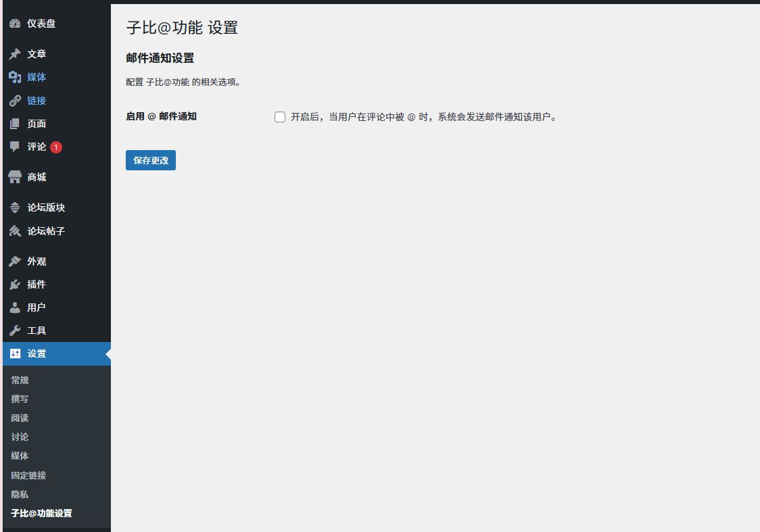Click the 论坛帖子 forum posts icon
Image resolution: width=760 pixels, height=532 pixels.
point(15,231)
